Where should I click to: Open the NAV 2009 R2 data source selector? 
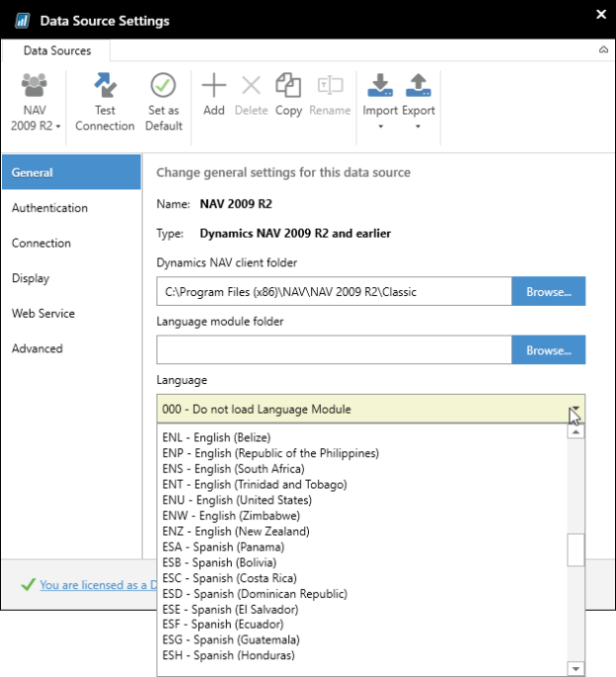click(35, 103)
